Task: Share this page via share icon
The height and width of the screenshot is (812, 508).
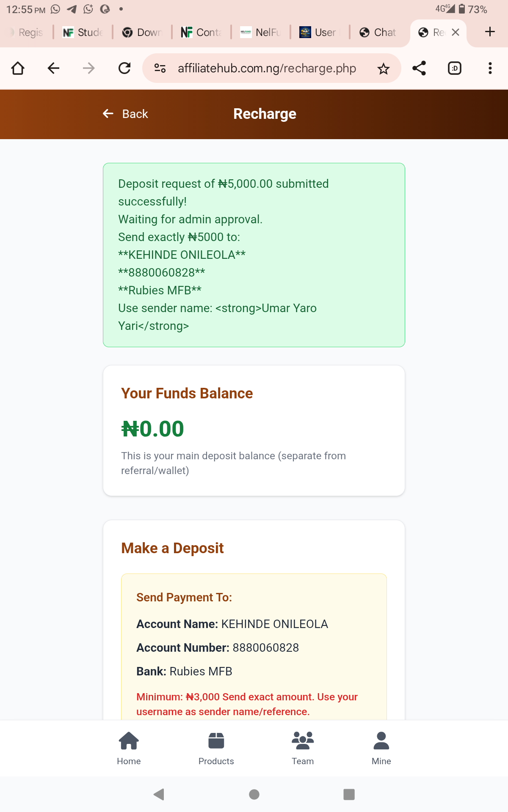Action: 419,68
